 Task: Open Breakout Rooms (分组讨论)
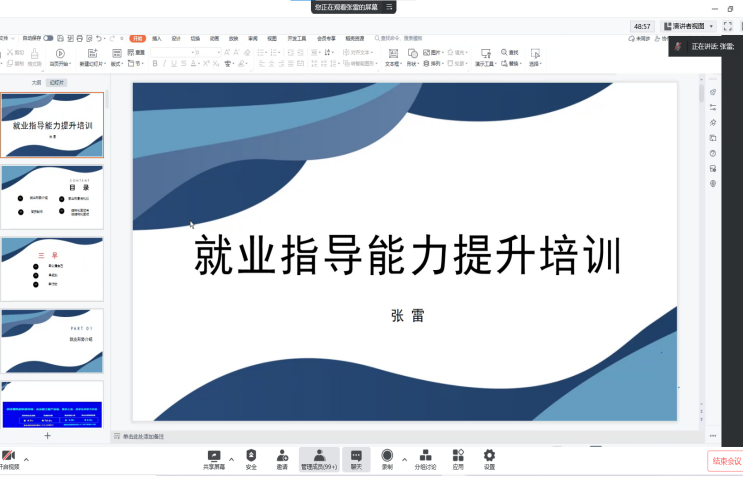[426, 457]
